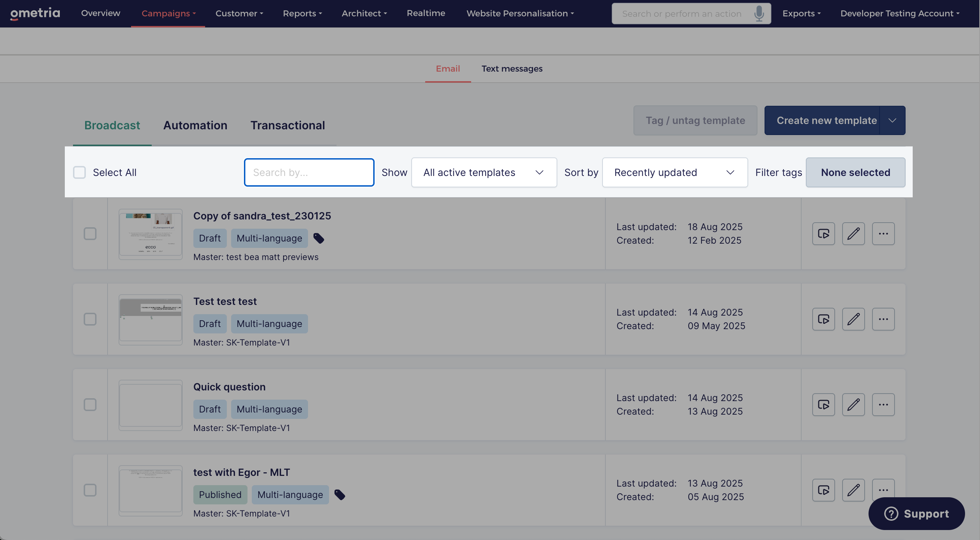Viewport: 980px width, 540px height.
Task: Go to Overview in the top nav
Action: click(x=100, y=13)
